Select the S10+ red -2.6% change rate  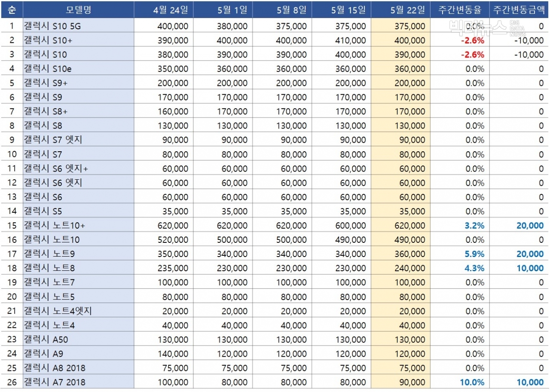click(x=472, y=40)
